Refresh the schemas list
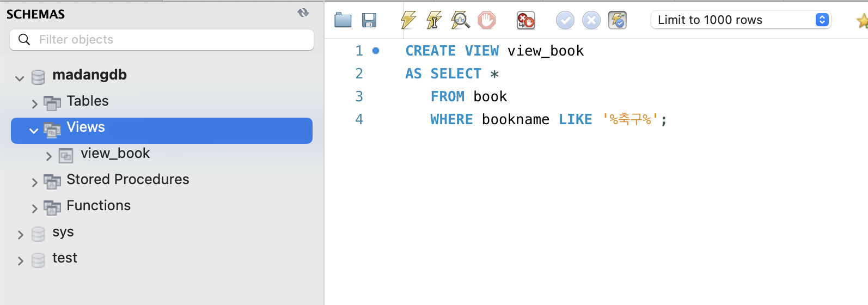This screenshot has width=868, height=305. pos(303,13)
